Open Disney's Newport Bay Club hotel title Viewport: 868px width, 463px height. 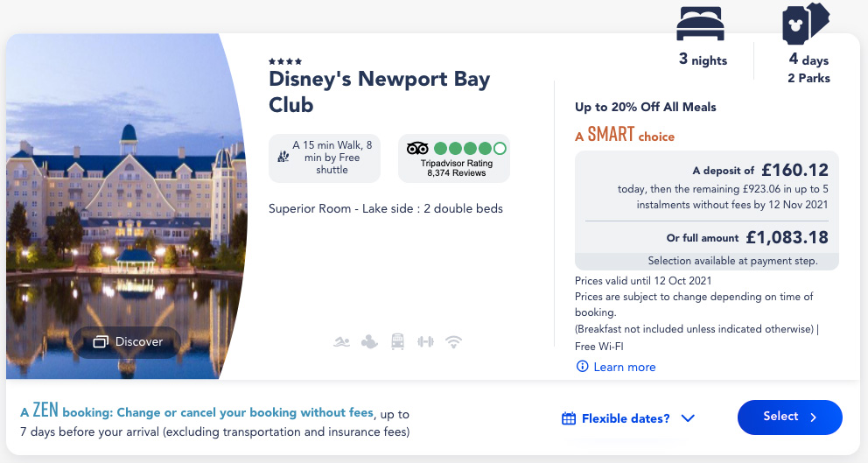point(379,91)
